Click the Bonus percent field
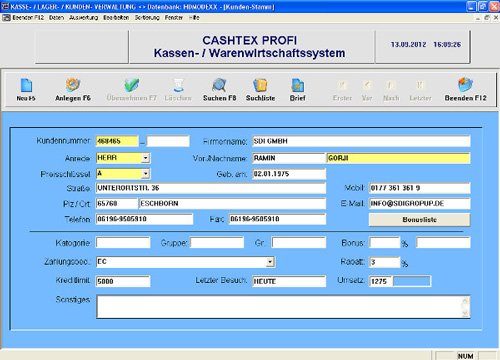Screen dimensions: 500x360 384,242
